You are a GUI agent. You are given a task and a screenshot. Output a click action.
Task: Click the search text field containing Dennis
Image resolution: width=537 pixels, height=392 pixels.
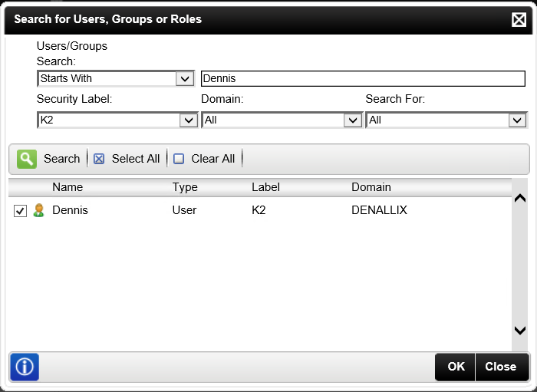[x=363, y=78]
